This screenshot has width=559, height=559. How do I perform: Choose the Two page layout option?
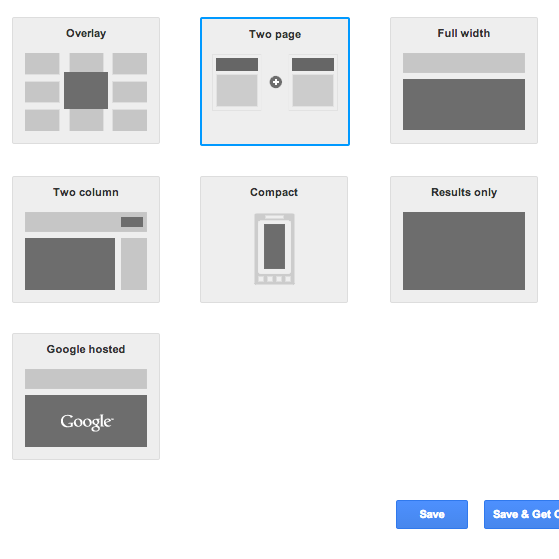pyautogui.click(x=275, y=81)
